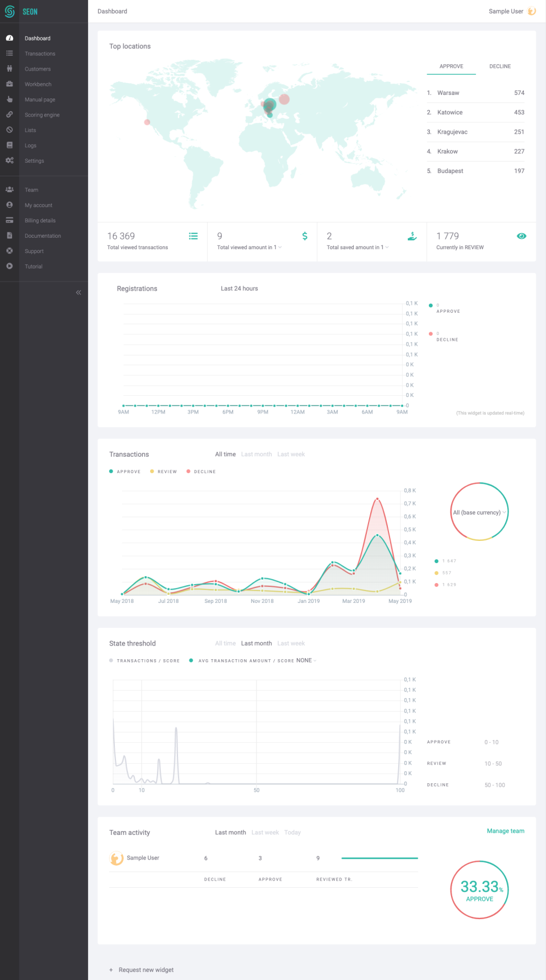Screen dimensions: 546x980
Task: Toggle the APPROVE series in Transactions legend
Action: pyautogui.click(x=125, y=472)
